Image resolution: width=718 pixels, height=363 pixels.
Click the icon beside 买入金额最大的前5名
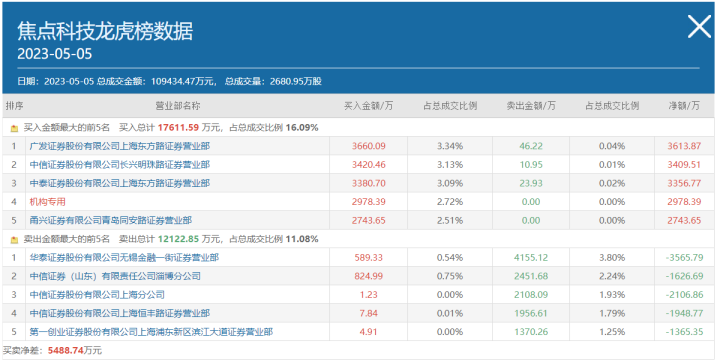tap(14, 129)
